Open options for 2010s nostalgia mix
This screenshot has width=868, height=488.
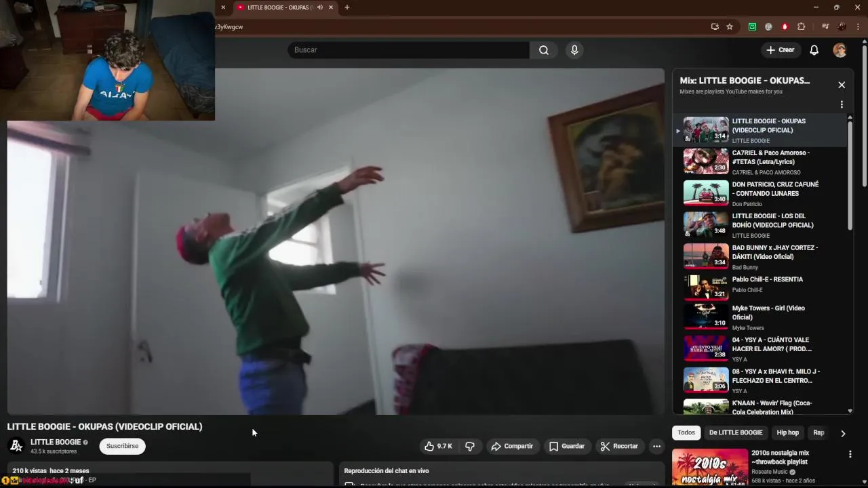[850, 454]
